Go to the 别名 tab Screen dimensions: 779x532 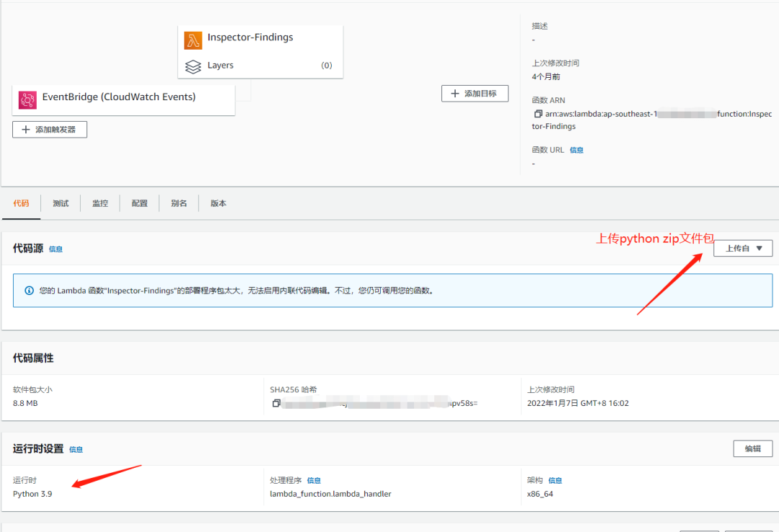tap(179, 203)
